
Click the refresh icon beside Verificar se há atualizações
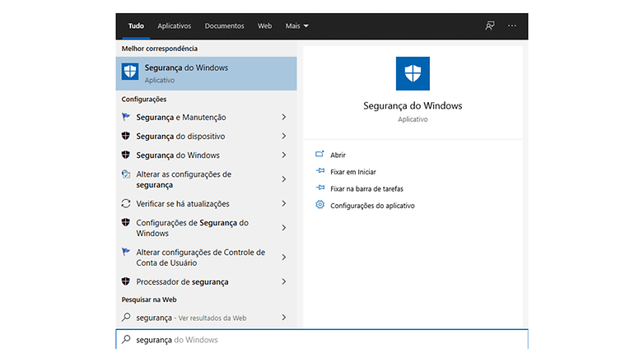tap(126, 203)
